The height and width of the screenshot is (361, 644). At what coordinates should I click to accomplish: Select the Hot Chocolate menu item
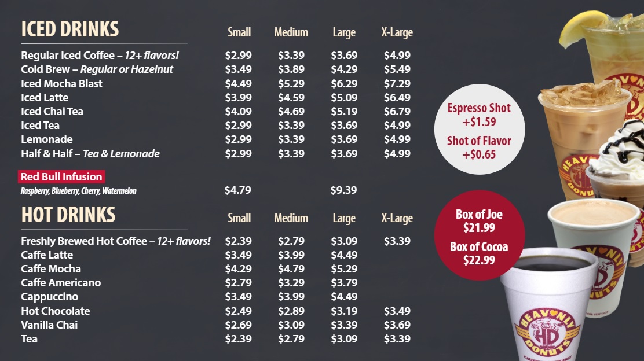point(56,311)
